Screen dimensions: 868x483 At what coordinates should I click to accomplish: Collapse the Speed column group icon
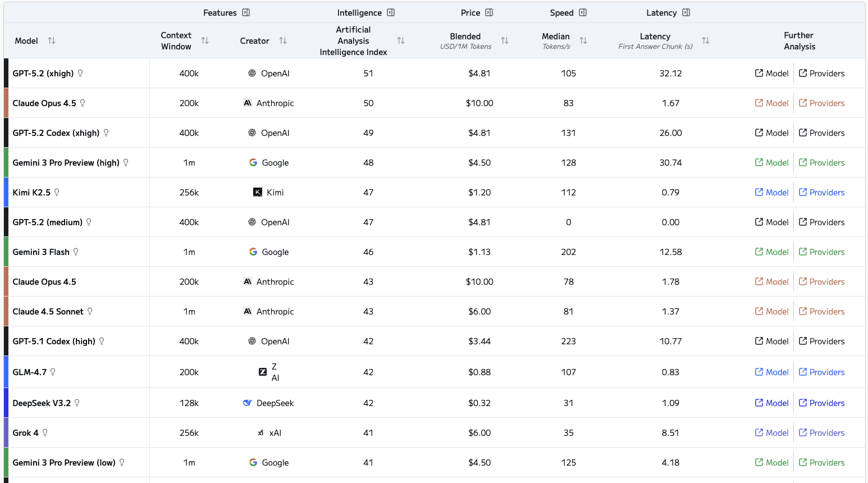(583, 12)
